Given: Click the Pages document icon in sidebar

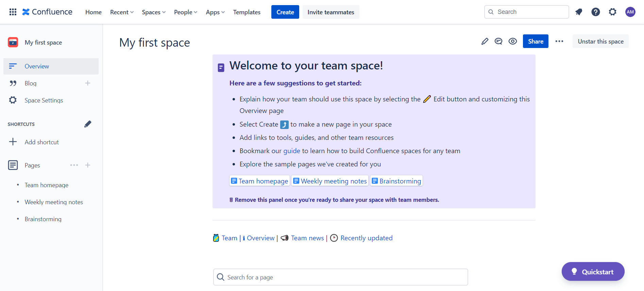Looking at the screenshot, I should click(x=13, y=165).
